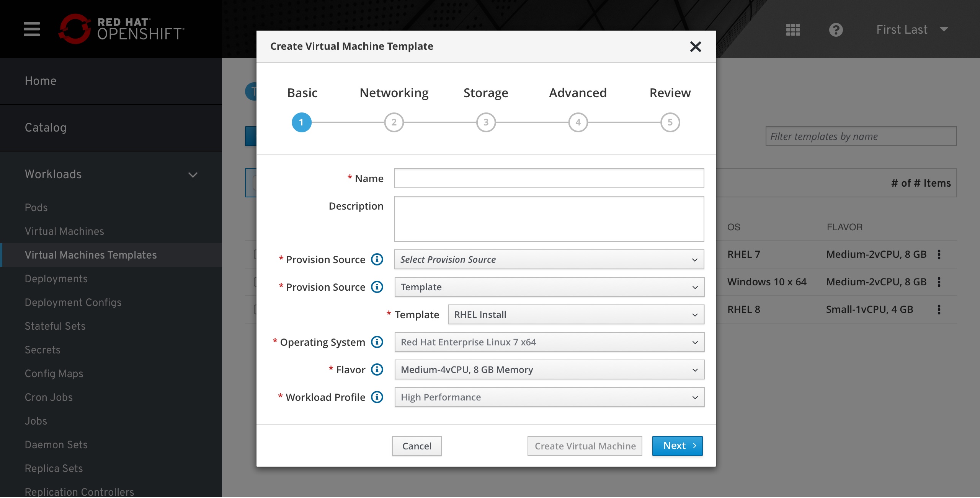Image resolution: width=980 pixels, height=498 pixels.
Task: Open Flavor dropdown showing Medium-4vCPU
Action: point(549,369)
